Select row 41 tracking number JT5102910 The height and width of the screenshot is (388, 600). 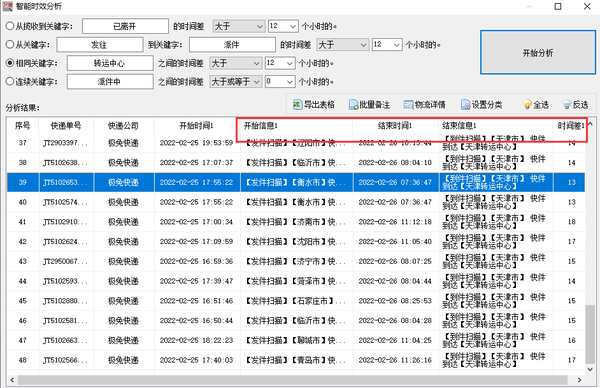click(x=65, y=222)
